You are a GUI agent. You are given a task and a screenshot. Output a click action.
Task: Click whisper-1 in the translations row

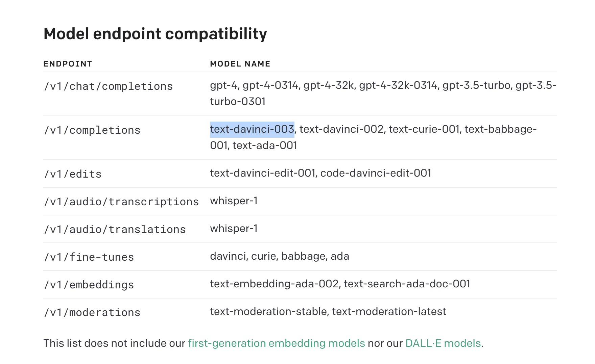[234, 229]
